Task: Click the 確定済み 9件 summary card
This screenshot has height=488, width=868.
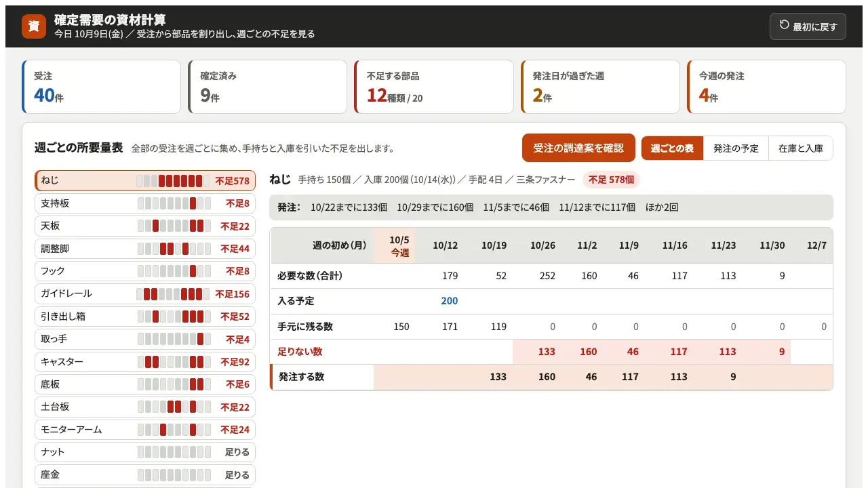Action: pos(268,87)
